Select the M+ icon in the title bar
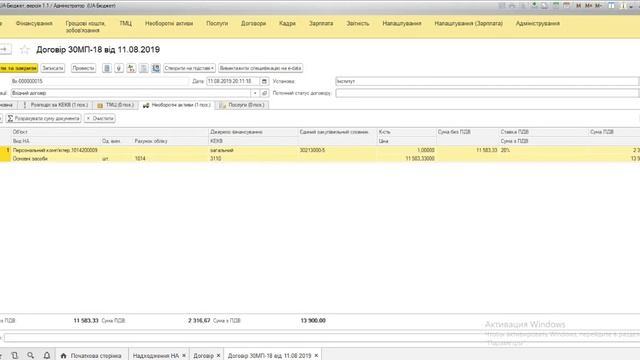 [588, 6]
